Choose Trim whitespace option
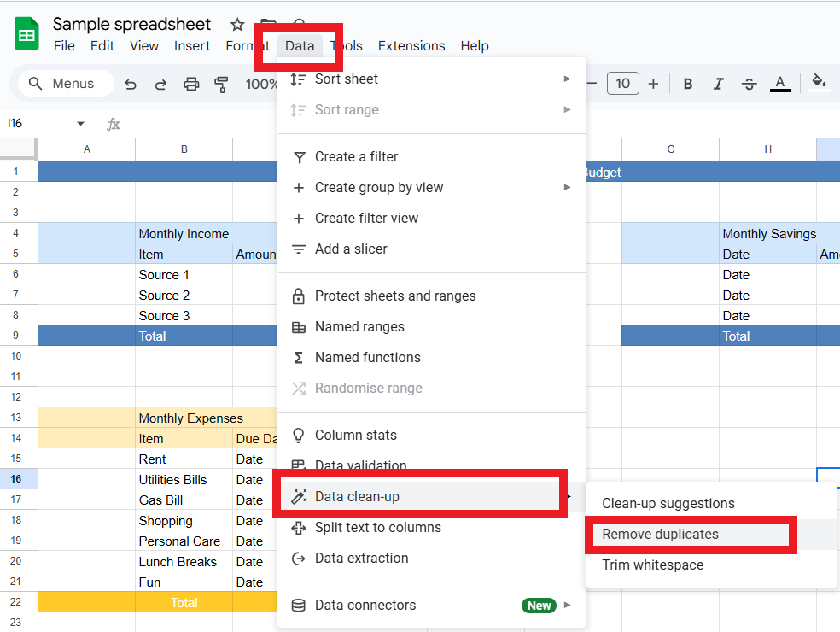The image size is (840, 632). click(x=652, y=565)
